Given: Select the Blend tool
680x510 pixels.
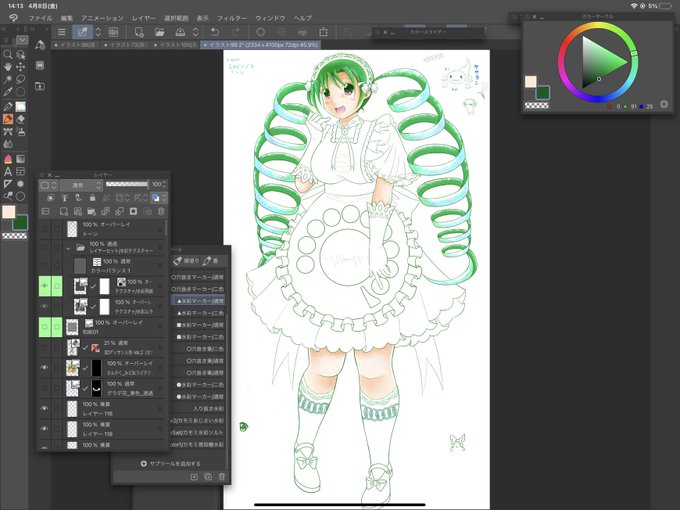Looking at the screenshot, I should tap(8, 144).
